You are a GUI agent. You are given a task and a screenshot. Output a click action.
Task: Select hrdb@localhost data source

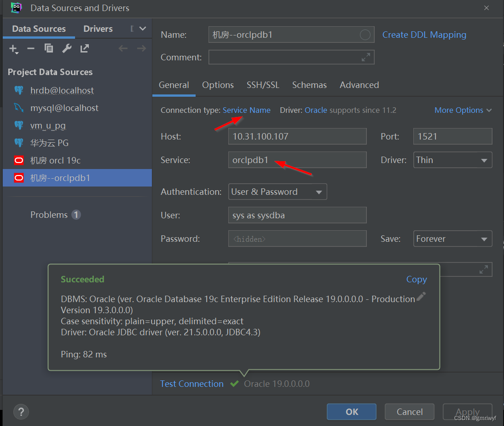tap(77, 90)
